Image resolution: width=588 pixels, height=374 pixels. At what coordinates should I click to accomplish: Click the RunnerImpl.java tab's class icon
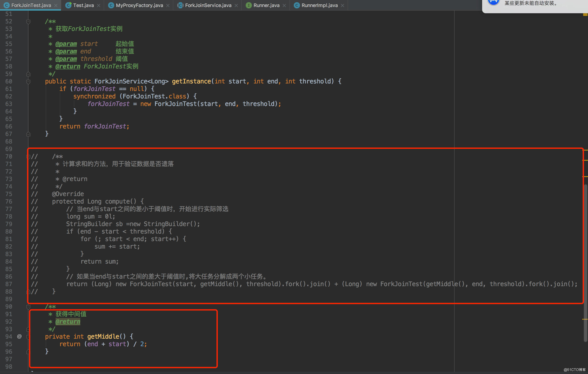coord(297,5)
